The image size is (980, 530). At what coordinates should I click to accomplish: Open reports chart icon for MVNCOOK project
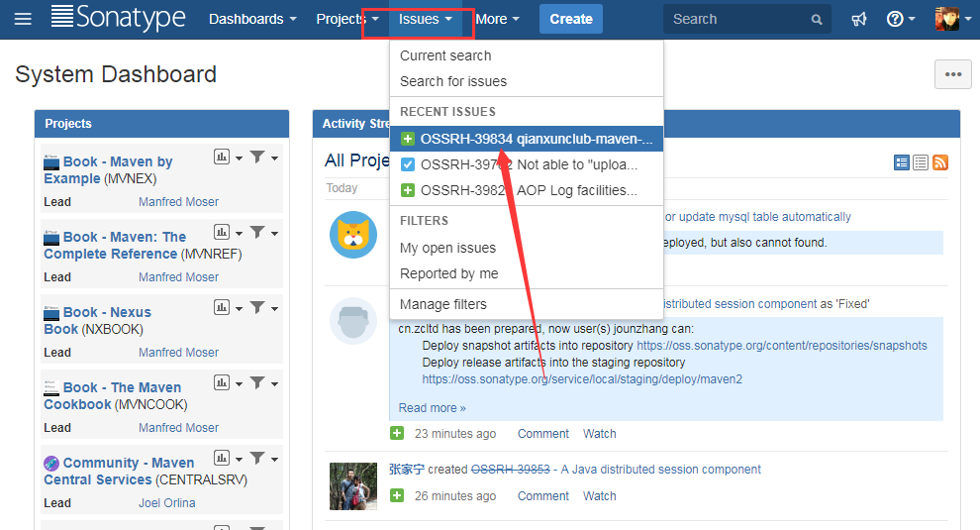pyautogui.click(x=222, y=382)
